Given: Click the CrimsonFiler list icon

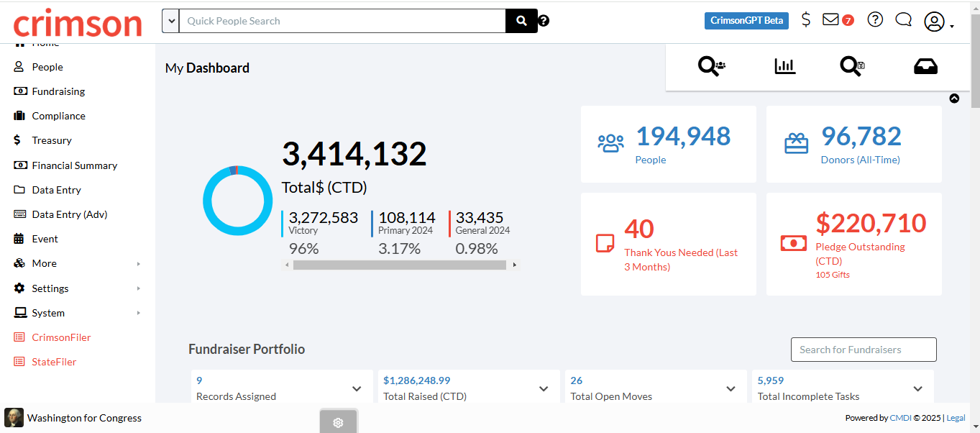Looking at the screenshot, I should point(19,337).
